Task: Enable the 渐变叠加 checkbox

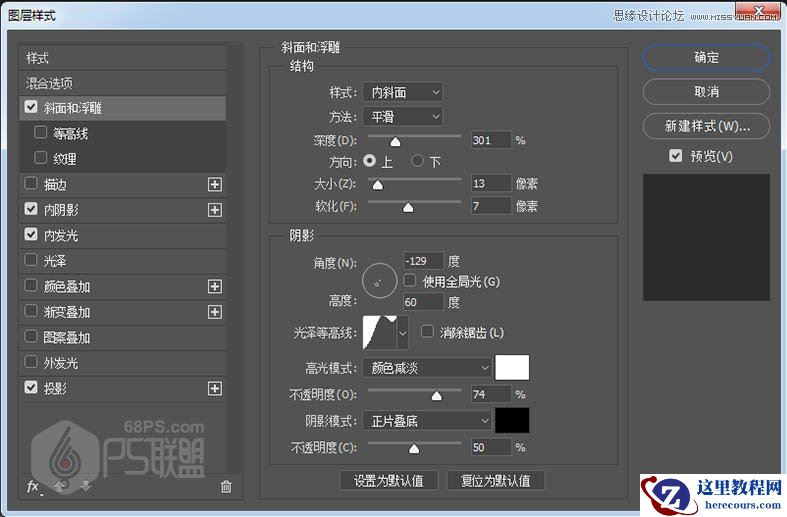Action: tap(31, 311)
